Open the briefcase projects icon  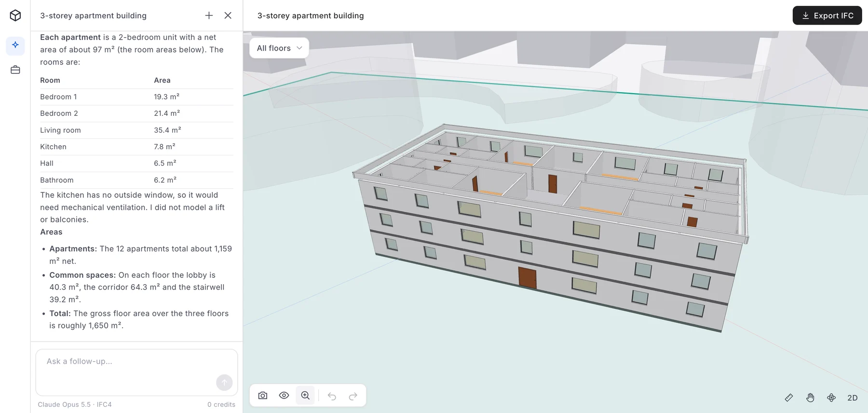15,70
